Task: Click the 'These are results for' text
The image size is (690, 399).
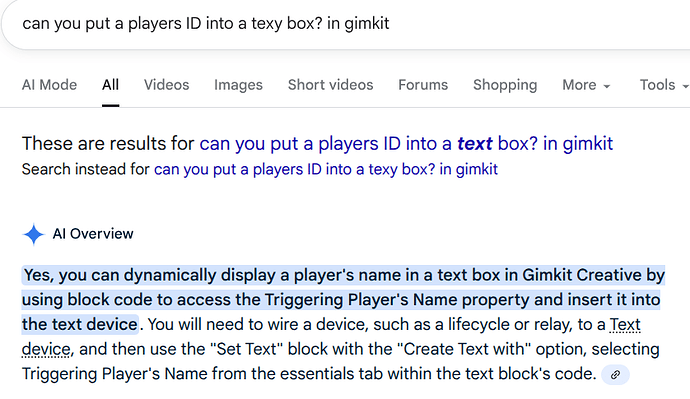Action: 108,143
